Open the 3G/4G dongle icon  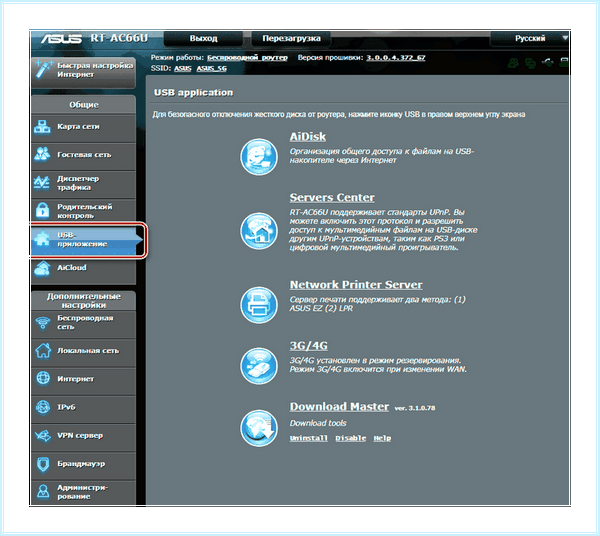[x=259, y=366]
